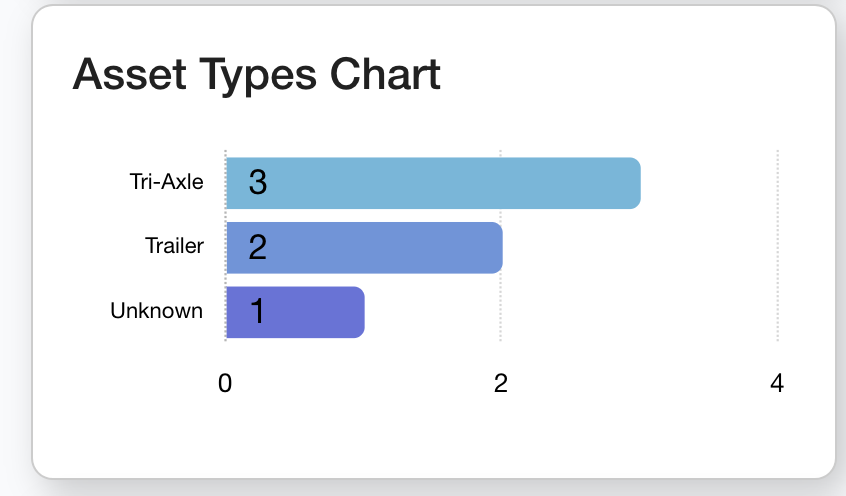Click the value 1 inside Unknown bar
Image resolution: width=846 pixels, height=496 pixels.
pos(257,312)
